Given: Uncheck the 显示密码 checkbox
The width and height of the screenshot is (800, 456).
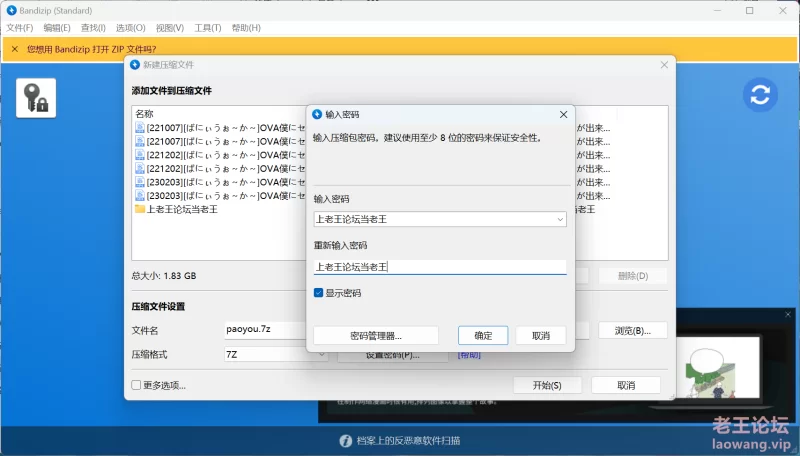Looking at the screenshot, I should (x=318, y=293).
